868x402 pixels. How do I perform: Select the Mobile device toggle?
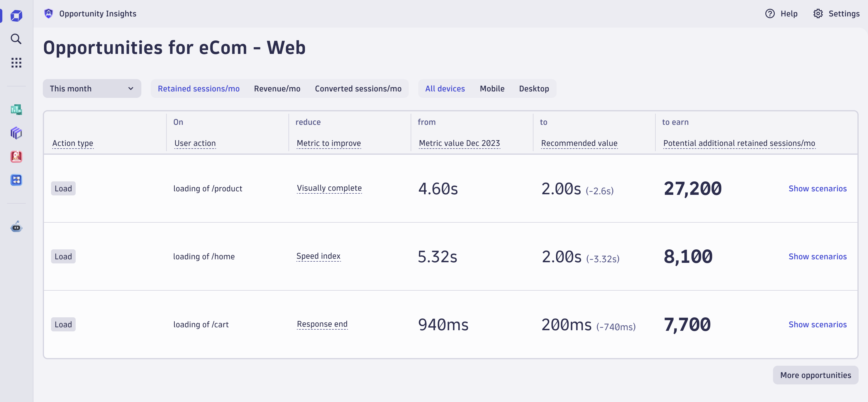point(492,88)
